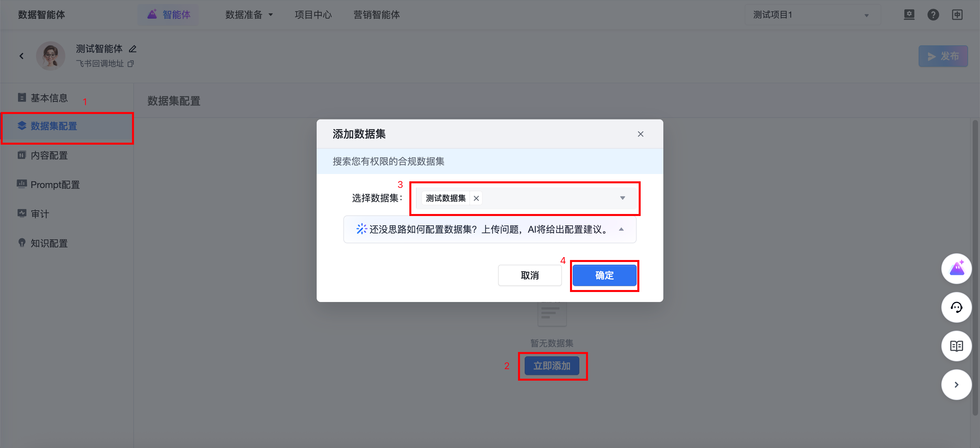Collapse the AI配置建议 panel arrow
The width and height of the screenshot is (980, 448).
point(621,229)
